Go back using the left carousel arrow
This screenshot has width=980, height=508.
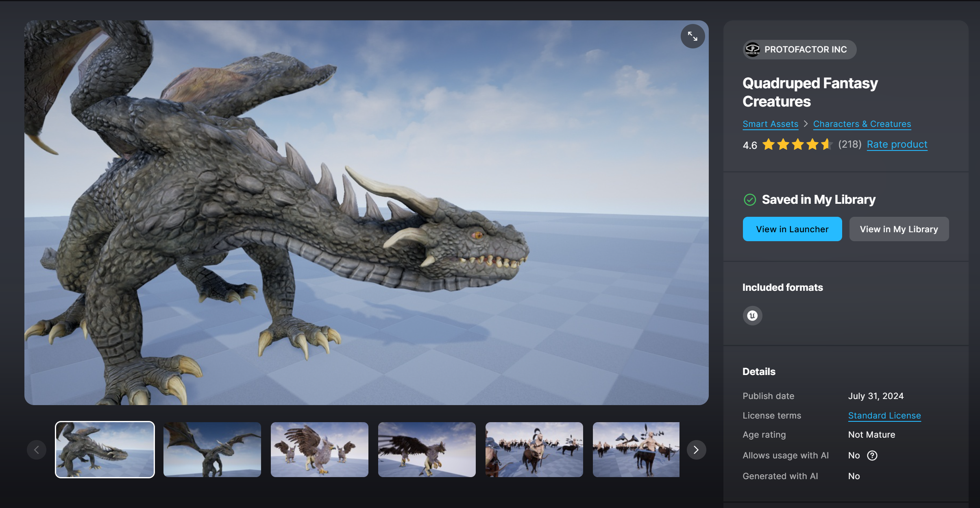click(x=37, y=449)
